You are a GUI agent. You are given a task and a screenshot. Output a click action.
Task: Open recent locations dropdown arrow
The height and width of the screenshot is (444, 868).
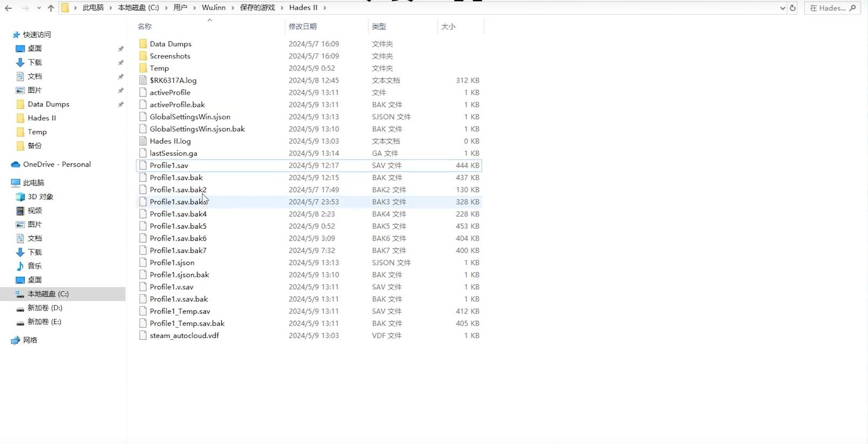(39, 8)
